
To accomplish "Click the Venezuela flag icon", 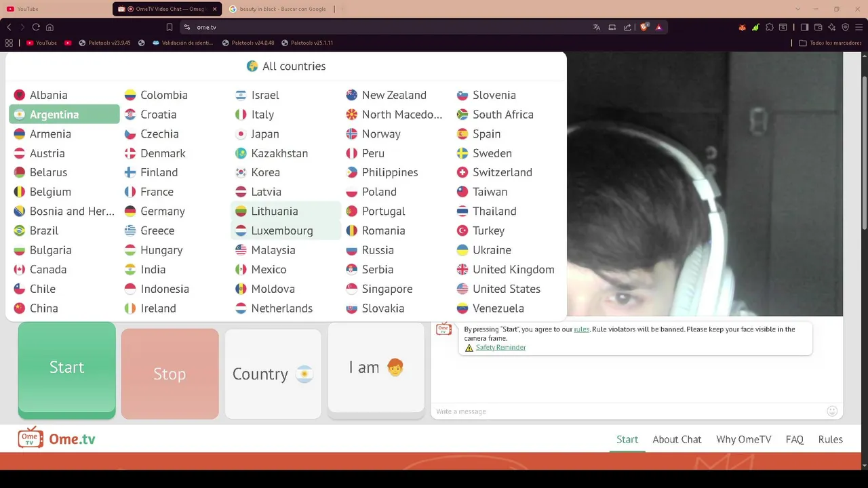I will [x=462, y=308].
